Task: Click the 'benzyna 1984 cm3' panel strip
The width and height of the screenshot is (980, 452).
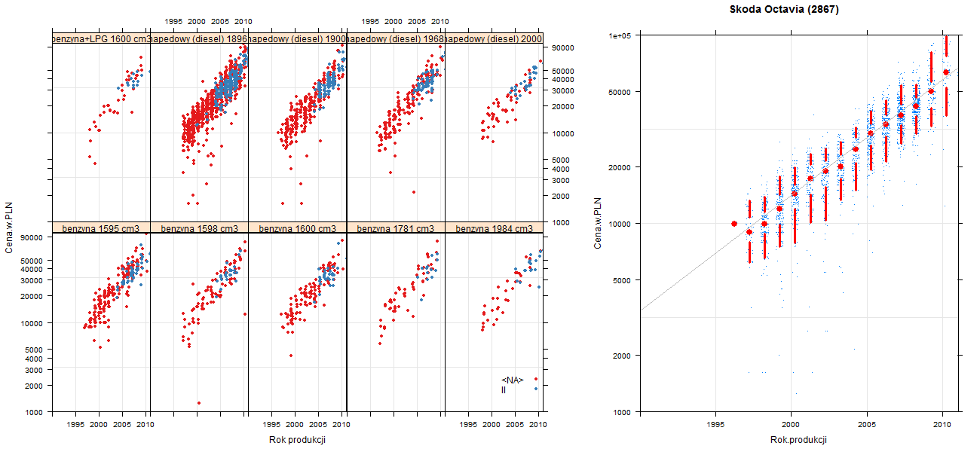Action: pos(494,228)
